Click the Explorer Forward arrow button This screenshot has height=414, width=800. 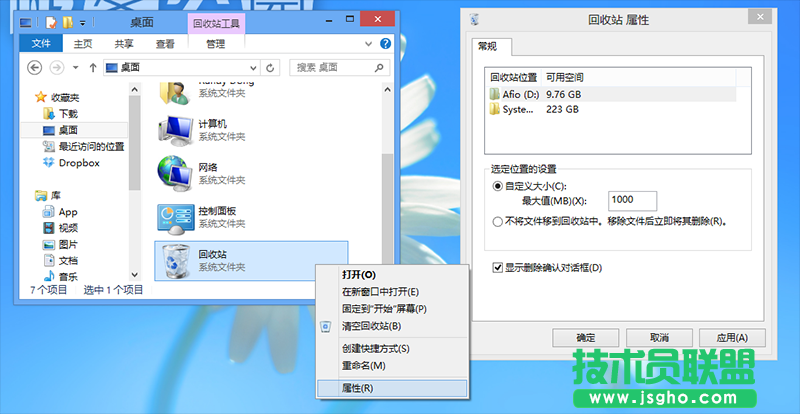57,67
